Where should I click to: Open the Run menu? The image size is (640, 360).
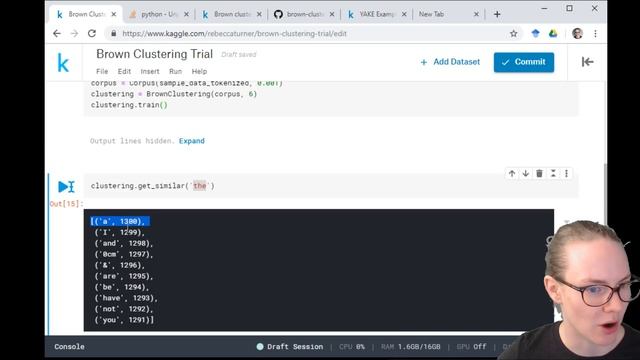click(176, 71)
